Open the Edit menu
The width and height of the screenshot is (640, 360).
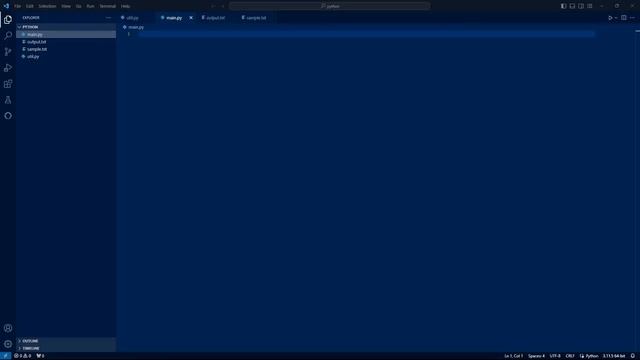tap(30, 6)
